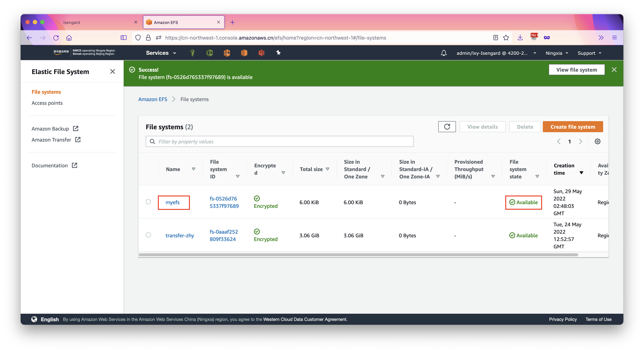
Task: Sort by the Creation time column arrow
Action: (581, 173)
